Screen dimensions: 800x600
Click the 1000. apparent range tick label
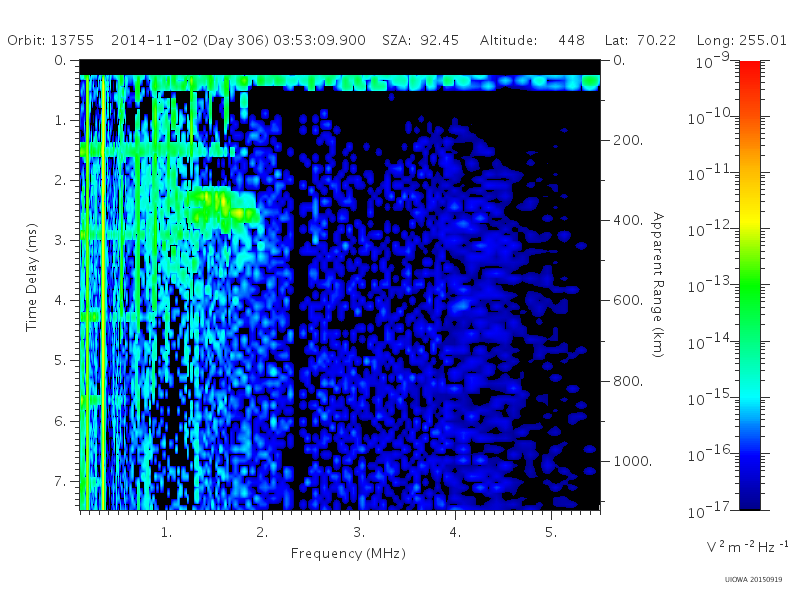pyautogui.click(x=633, y=461)
